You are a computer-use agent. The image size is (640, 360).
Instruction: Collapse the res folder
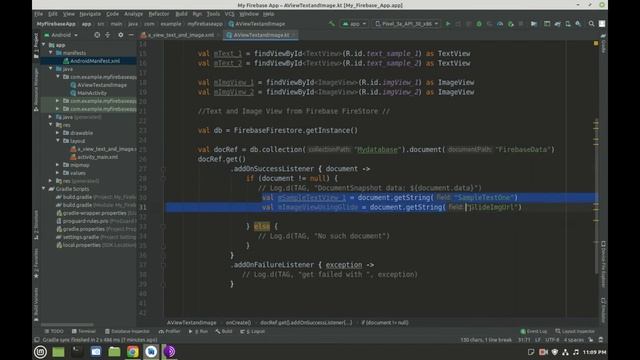point(51,125)
